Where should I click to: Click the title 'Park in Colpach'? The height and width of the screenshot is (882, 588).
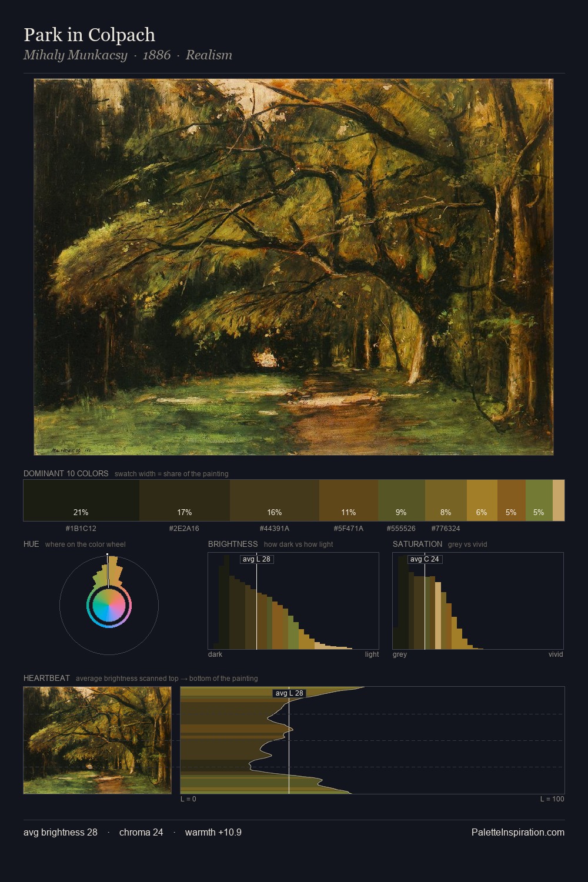pyautogui.click(x=89, y=35)
